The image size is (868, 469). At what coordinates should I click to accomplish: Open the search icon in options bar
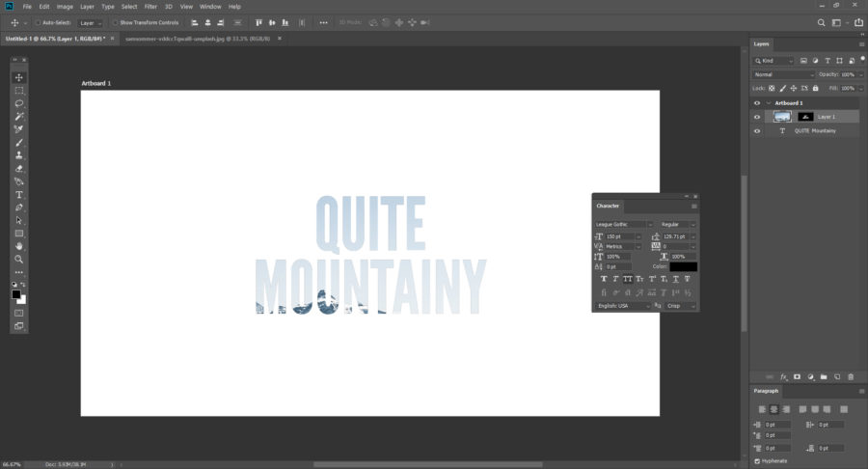822,23
